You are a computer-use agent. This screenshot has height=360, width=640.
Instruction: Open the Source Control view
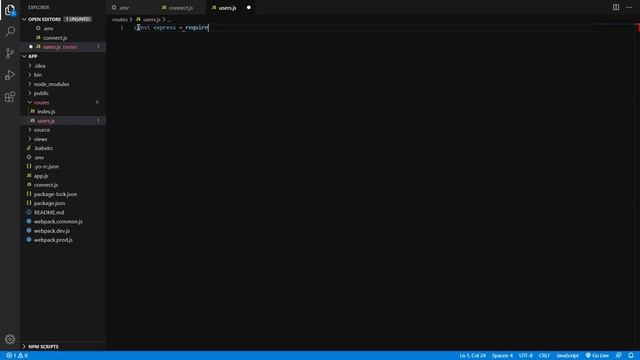[10, 53]
